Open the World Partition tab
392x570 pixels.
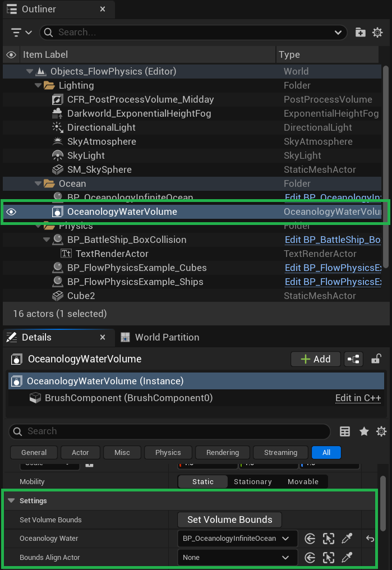160,337
